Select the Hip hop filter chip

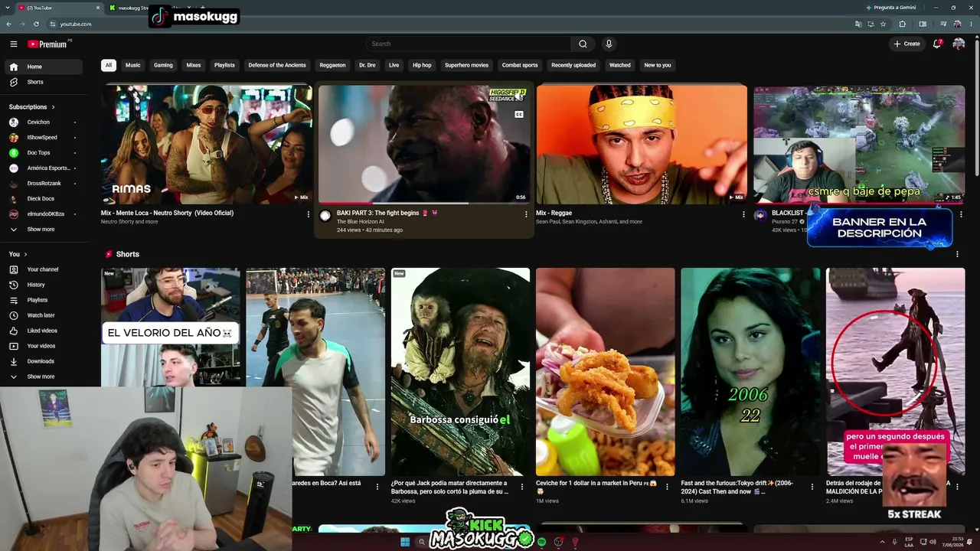click(422, 65)
